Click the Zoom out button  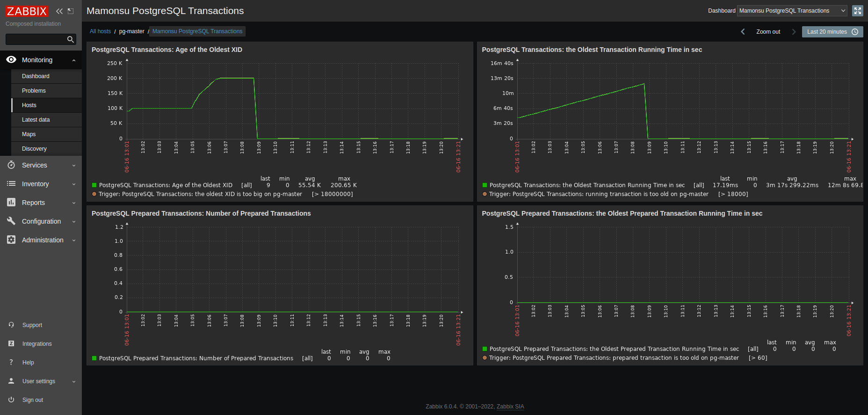[x=768, y=32]
